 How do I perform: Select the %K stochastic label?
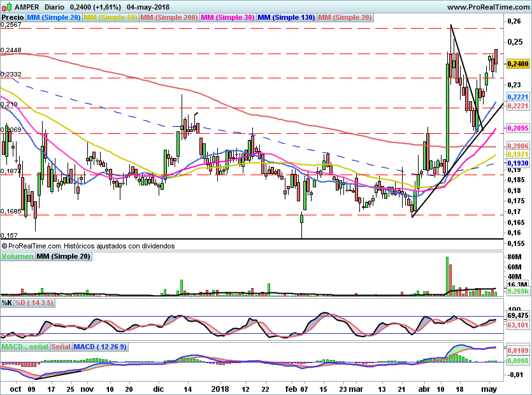[7, 303]
